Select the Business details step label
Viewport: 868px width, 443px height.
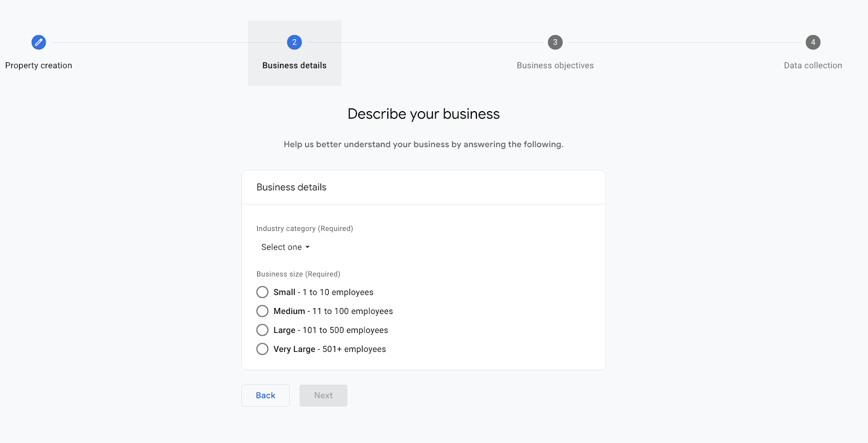(294, 66)
